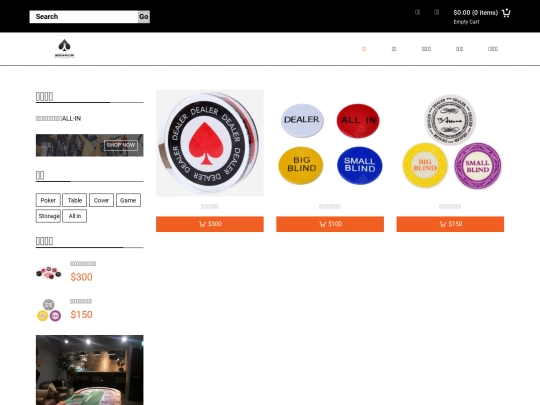Open the shopping cart icon
The height and width of the screenshot is (405, 540).
click(x=506, y=13)
